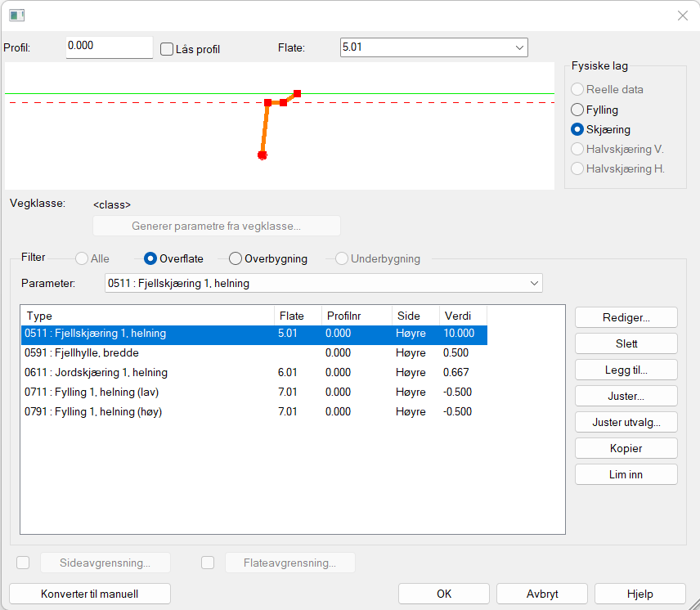
Task: Click the red bottom point in the profile preview
Action: 262,155
